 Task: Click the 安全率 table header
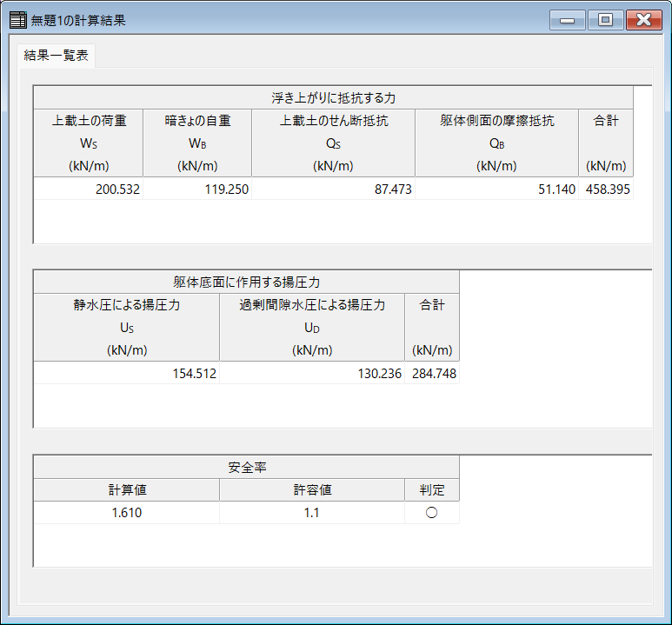[x=246, y=468]
